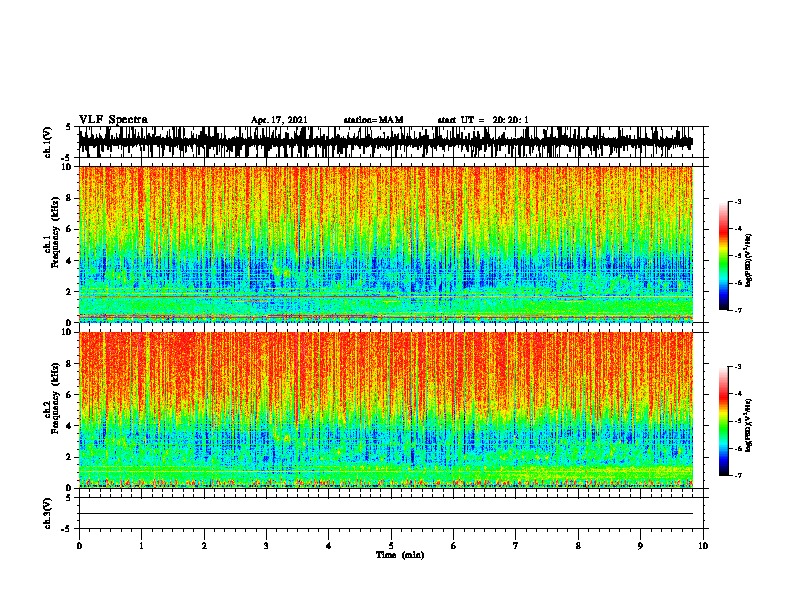The image size is (792, 612).
Task: Click time axis tick label '3'
Action: [x=266, y=546]
